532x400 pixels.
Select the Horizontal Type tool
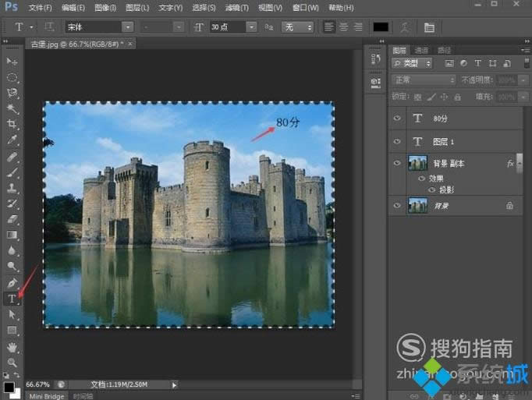12,299
